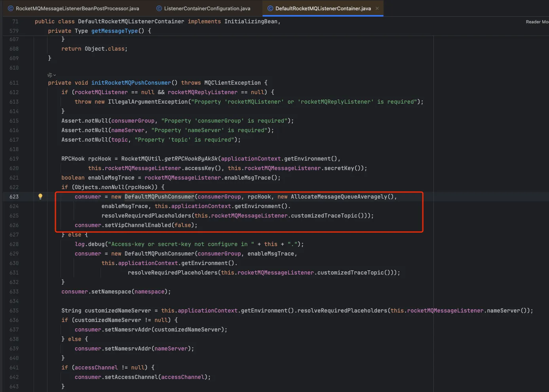Click 'return Object.class;' on line 608
Image resolution: width=549 pixels, height=392 pixels.
click(94, 49)
